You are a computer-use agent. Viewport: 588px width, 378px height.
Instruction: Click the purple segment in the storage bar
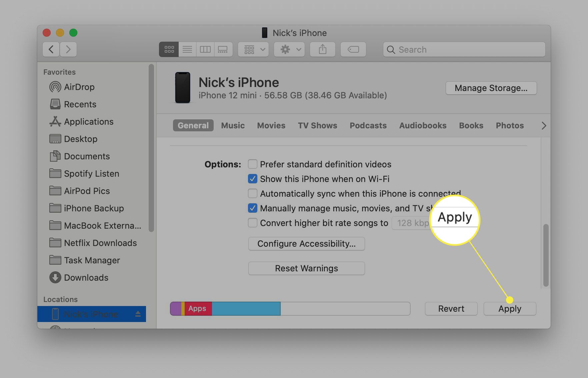(x=176, y=309)
